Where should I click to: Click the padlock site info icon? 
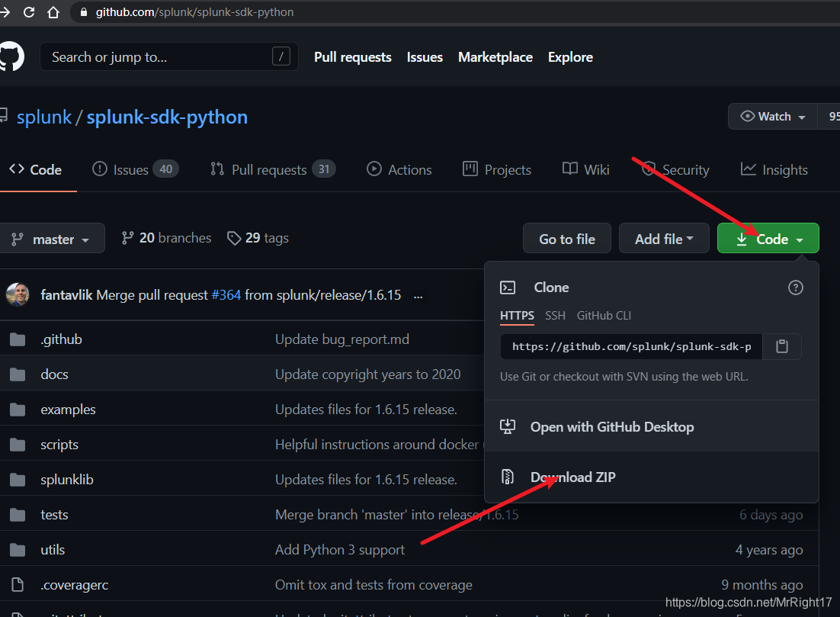click(84, 11)
